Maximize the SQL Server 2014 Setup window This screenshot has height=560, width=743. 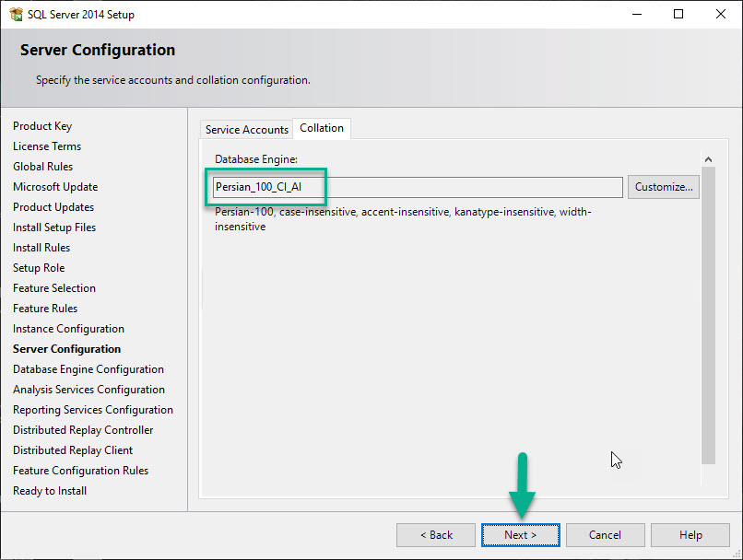(x=678, y=14)
